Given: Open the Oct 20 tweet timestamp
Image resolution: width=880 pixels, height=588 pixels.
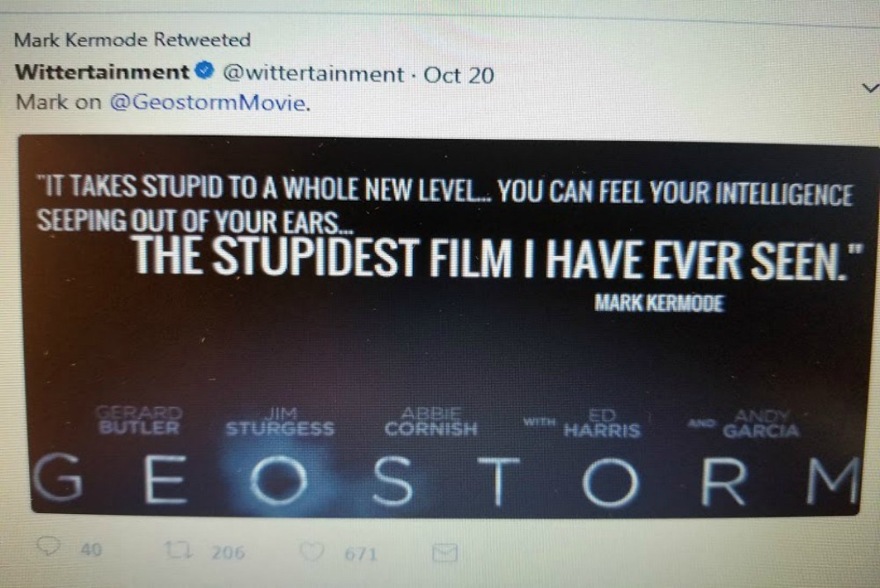Looking at the screenshot, I should [x=458, y=75].
